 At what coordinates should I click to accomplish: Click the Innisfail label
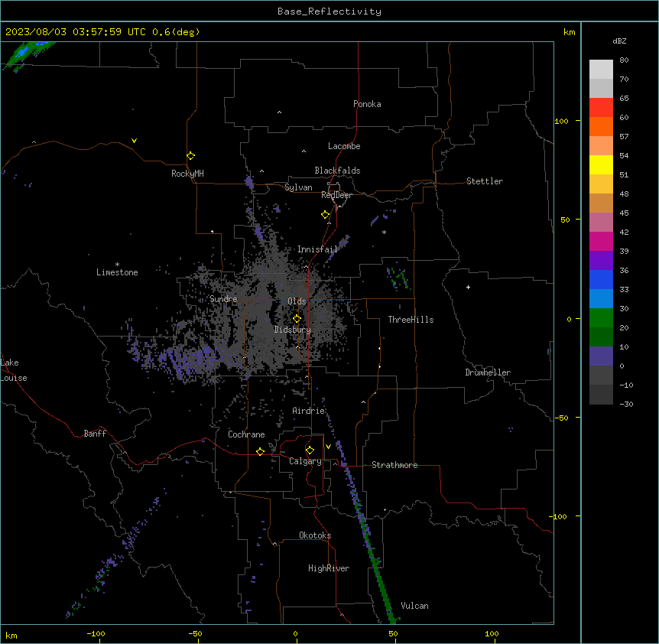pos(317,249)
